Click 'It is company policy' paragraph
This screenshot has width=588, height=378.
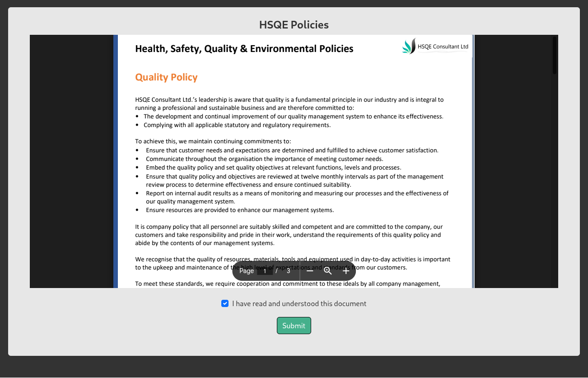click(x=289, y=235)
